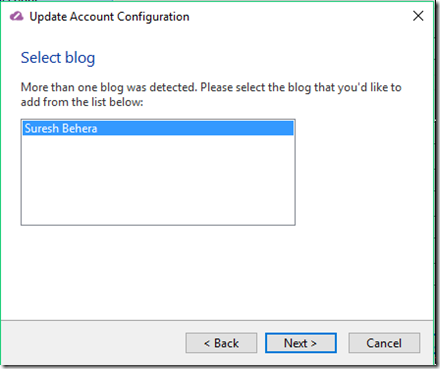The width and height of the screenshot is (440, 369).
Task: Click the Next > button
Action: (x=301, y=343)
